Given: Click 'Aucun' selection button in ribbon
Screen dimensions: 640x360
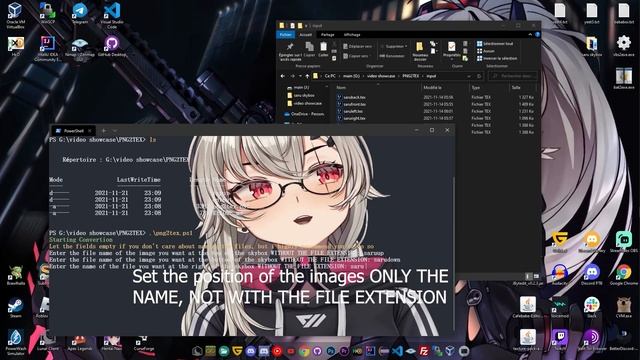Looking at the screenshot, I should click(x=486, y=51).
